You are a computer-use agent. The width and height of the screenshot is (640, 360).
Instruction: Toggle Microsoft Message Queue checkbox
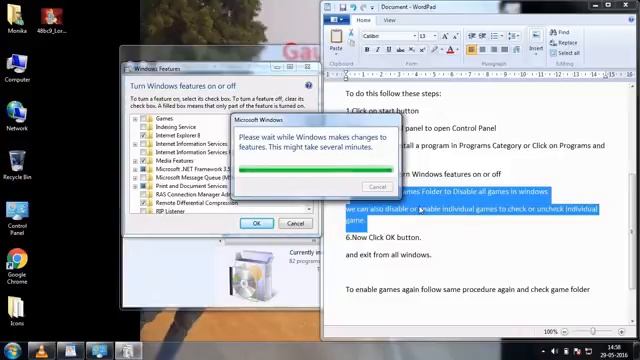point(143,178)
